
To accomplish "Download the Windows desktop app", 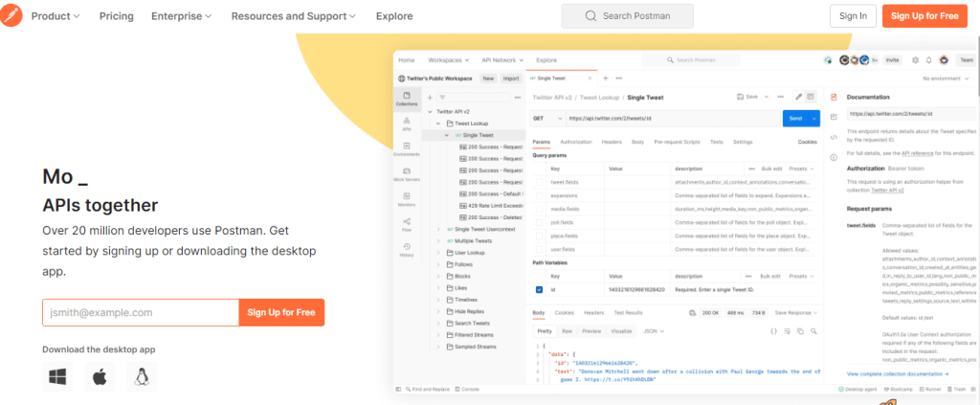I will point(57,376).
